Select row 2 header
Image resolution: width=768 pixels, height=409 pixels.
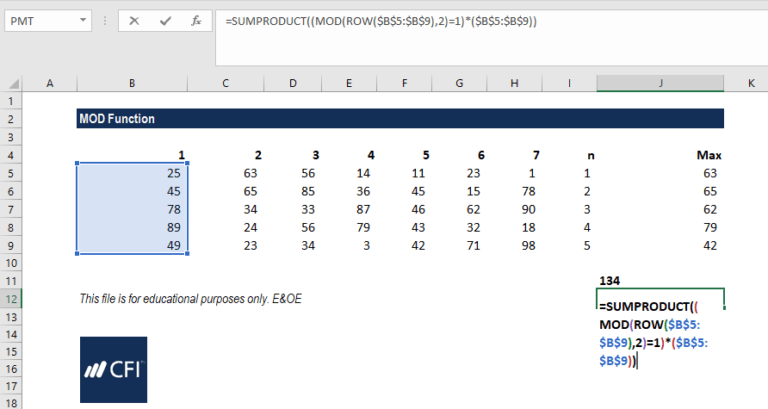click(11, 120)
